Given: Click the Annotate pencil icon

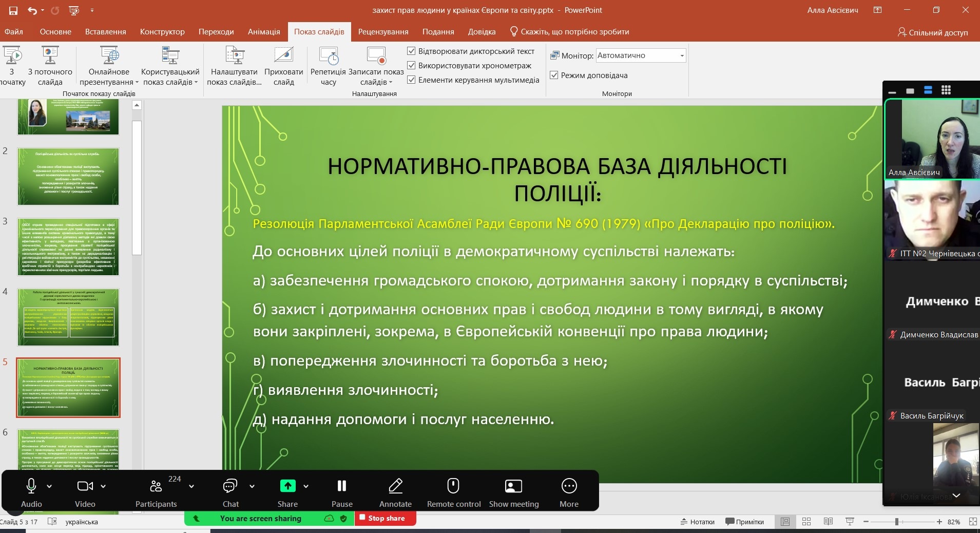Looking at the screenshot, I should pos(395,486).
